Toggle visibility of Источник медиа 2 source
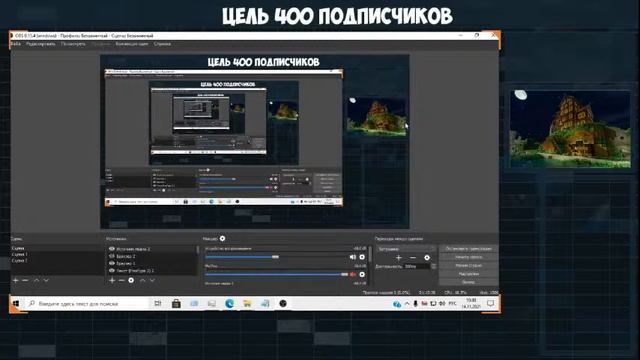This screenshot has width=640, height=360. click(x=111, y=249)
